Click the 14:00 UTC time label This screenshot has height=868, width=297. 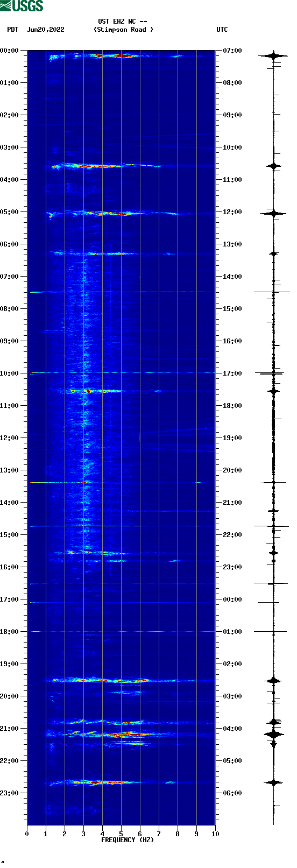tap(232, 277)
